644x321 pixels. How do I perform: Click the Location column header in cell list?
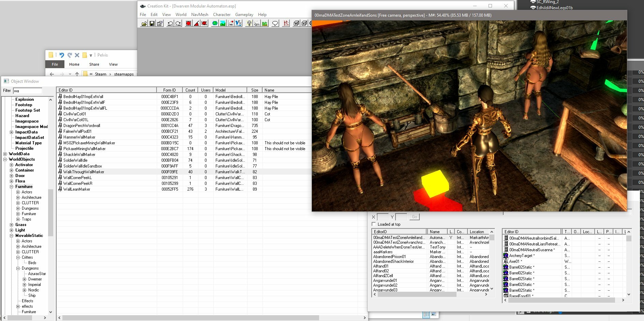click(478, 232)
